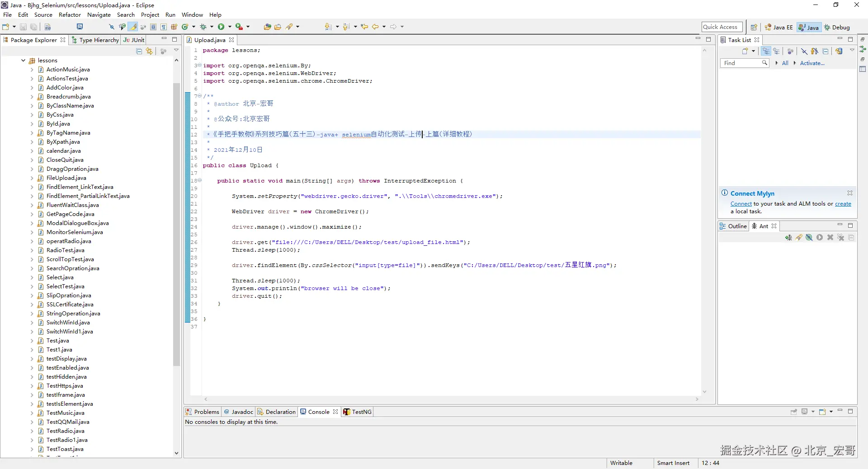Run the program with the green Run icon
The image size is (868, 469).
coord(221,27)
